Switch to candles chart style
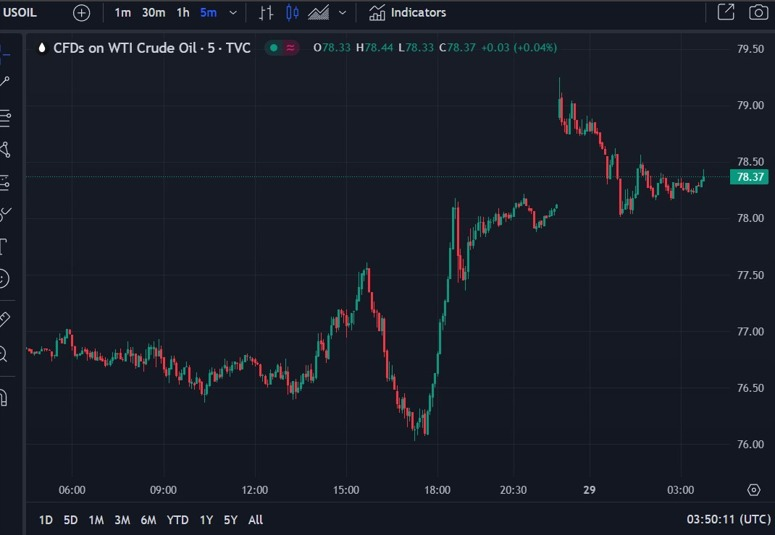775x535 pixels. pyautogui.click(x=292, y=13)
